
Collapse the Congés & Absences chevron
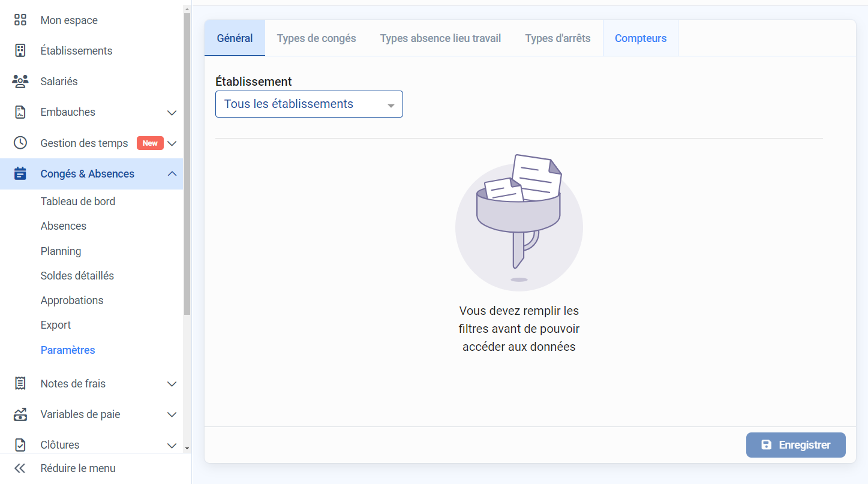point(172,173)
